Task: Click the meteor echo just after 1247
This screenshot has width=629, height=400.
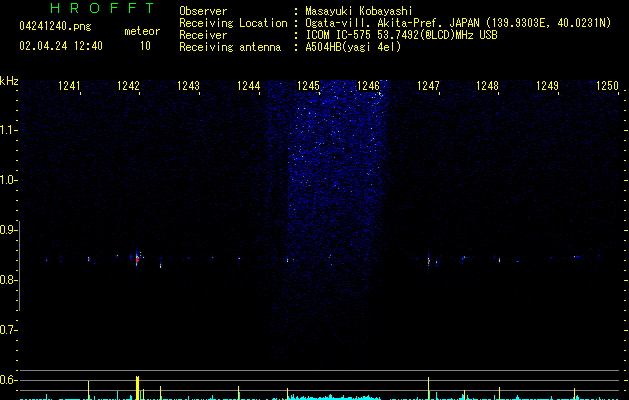Action: [x=428, y=261]
